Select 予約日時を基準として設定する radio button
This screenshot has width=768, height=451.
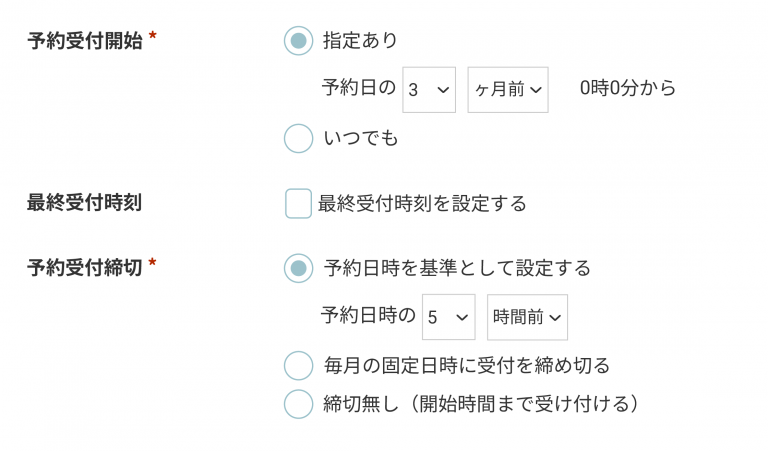(298, 268)
